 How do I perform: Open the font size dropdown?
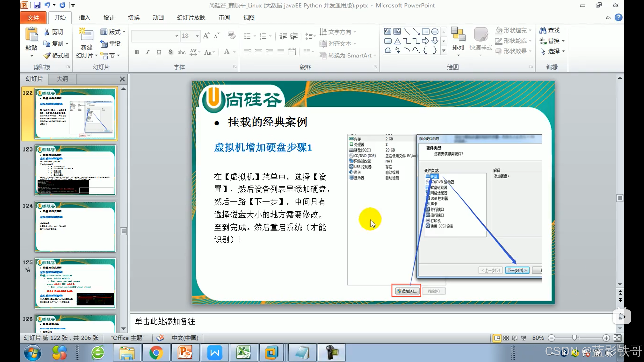pyautogui.click(x=197, y=36)
